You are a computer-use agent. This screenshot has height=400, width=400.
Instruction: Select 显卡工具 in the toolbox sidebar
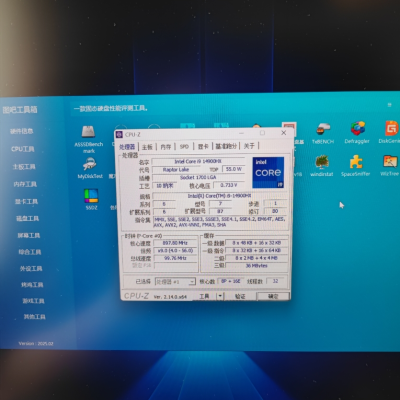(26, 201)
